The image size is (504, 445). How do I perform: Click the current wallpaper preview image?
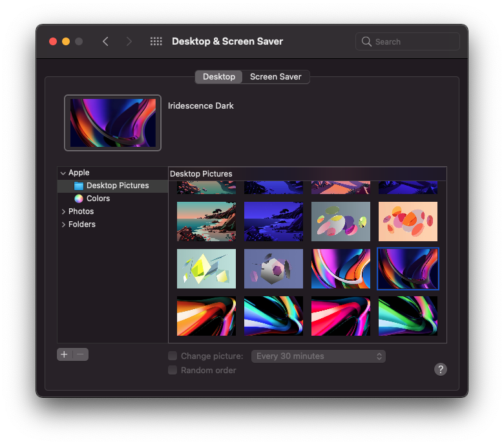pos(112,123)
